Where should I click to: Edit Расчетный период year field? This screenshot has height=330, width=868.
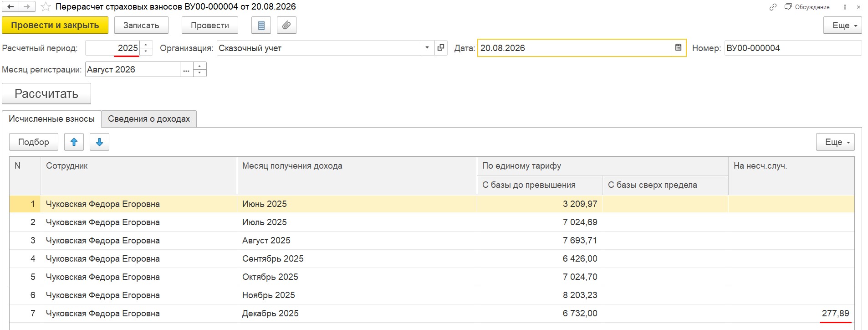pos(112,48)
